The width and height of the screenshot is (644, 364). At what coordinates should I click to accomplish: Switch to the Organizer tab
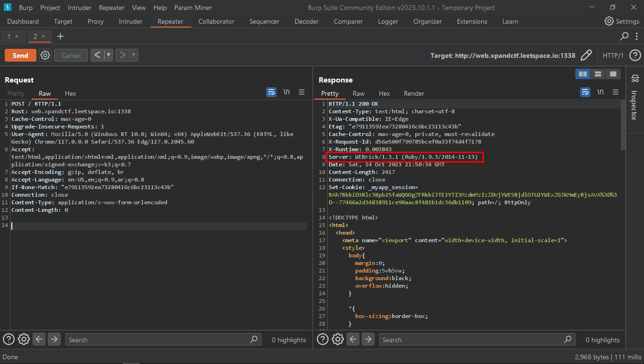coord(428,21)
